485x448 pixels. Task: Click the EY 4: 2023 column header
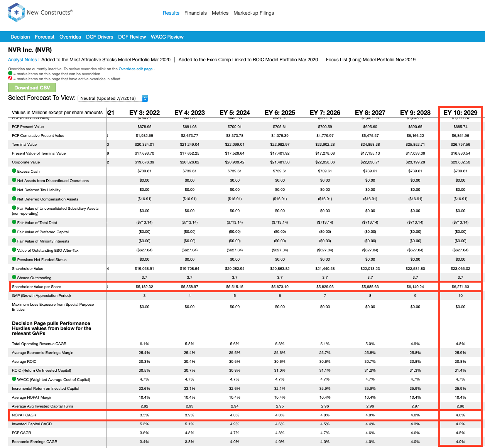pos(189,113)
